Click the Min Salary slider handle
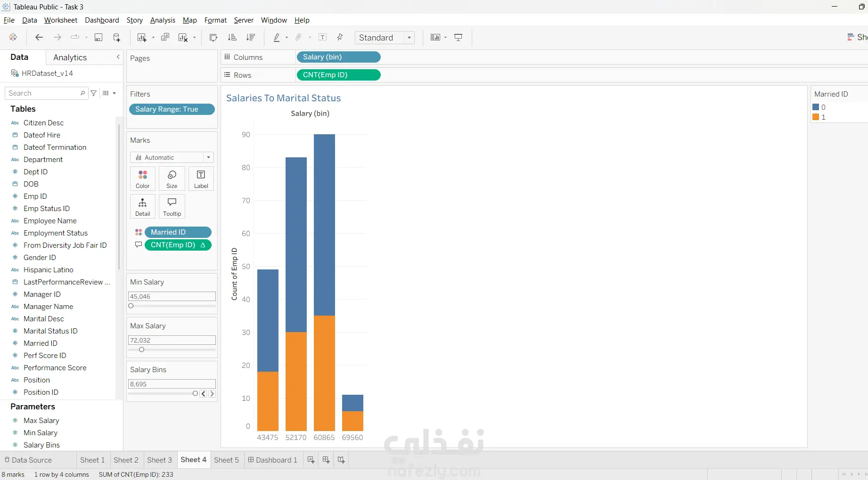 pos(131,306)
